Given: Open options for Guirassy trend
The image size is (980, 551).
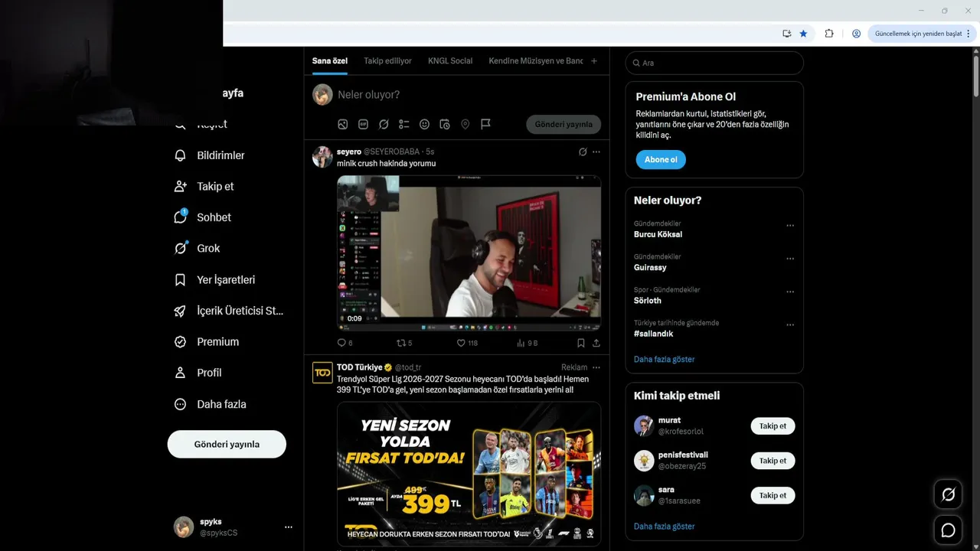Looking at the screenshot, I should pos(790,259).
